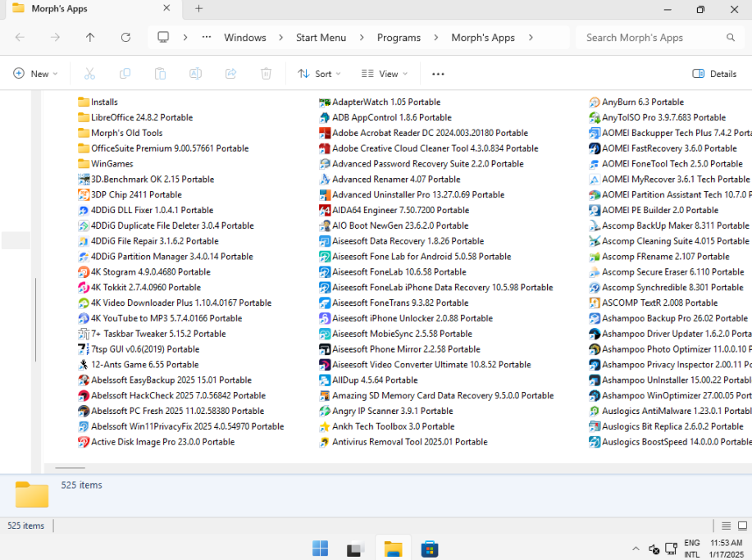
Task: Open Task View on taskbar
Action: click(x=356, y=549)
